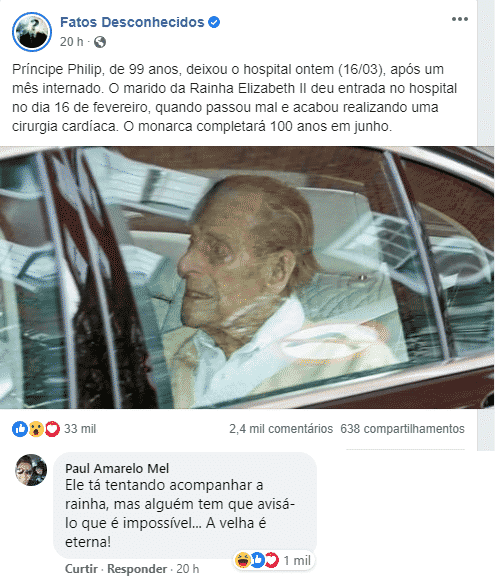The image size is (496, 583).
Task: Click the red Love heart reaction on post
Action: coord(52,429)
